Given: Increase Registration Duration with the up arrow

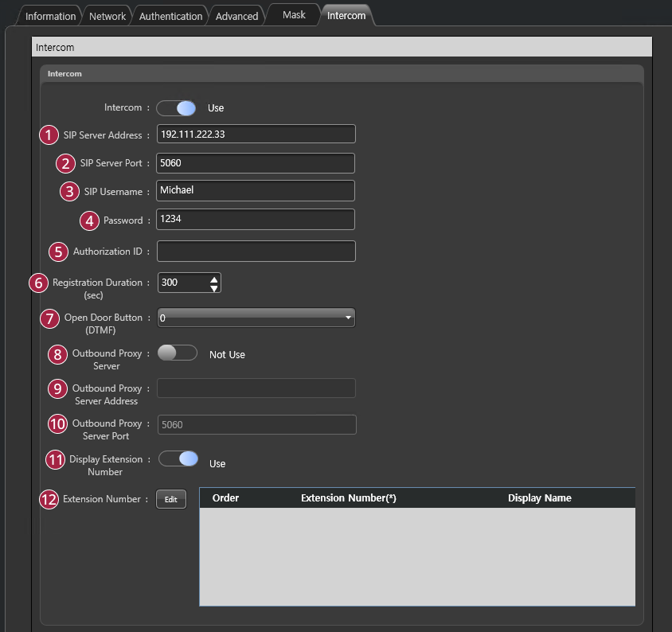Looking at the screenshot, I should click(213, 278).
